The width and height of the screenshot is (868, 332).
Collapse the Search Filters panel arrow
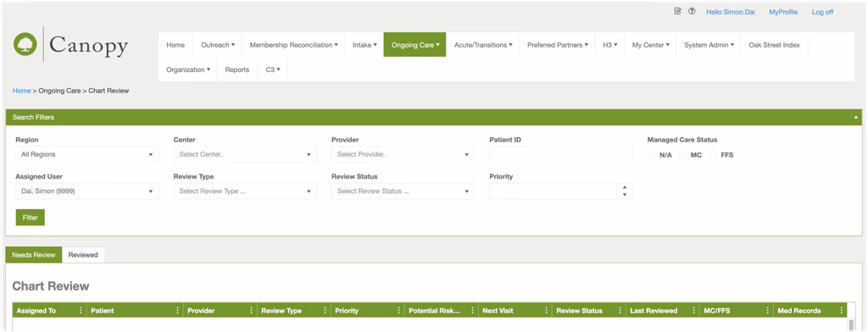pyautogui.click(x=856, y=118)
